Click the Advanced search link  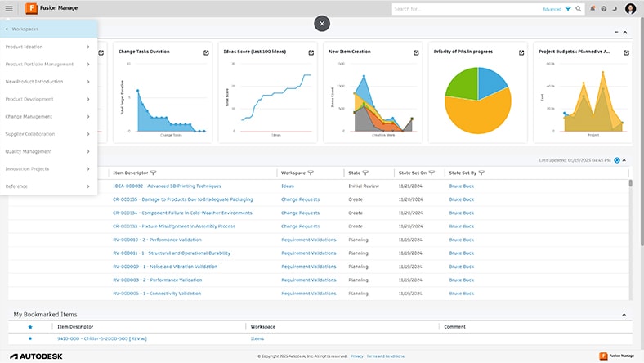[552, 9]
